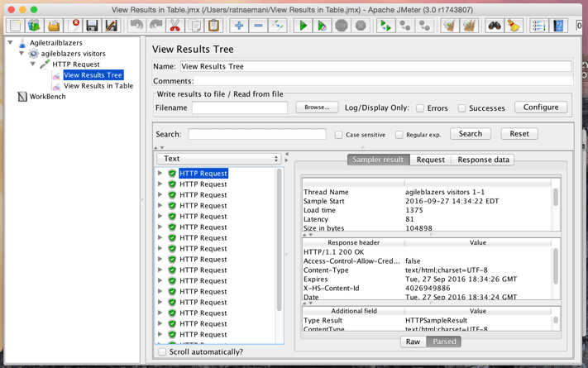Click the sampler result table scrollbar

point(556,197)
